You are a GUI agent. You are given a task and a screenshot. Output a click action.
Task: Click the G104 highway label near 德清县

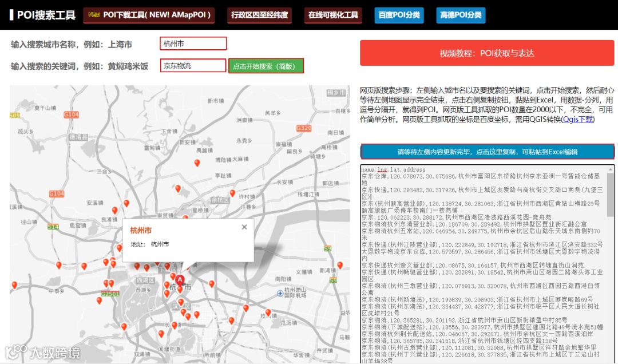coord(71,114)
